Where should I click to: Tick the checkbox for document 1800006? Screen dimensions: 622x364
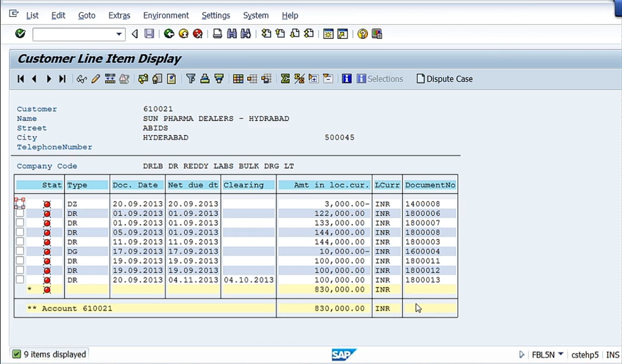[20, 213]
